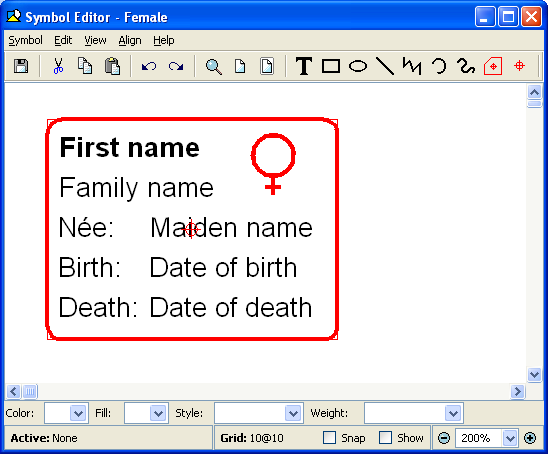Screen dimensions: 548x454
Task: Click the red connection point crosshair on canvas
Action: click(x=191, y=229)
